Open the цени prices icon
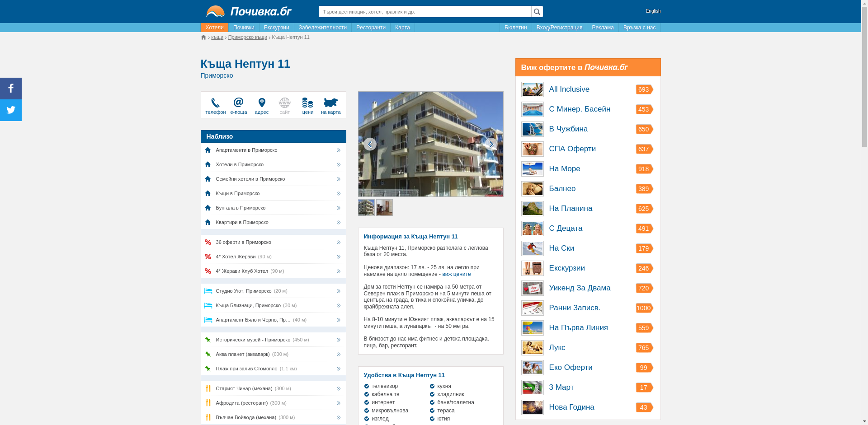The height and width of the screenshot is (425, 868). coord(307,103)
